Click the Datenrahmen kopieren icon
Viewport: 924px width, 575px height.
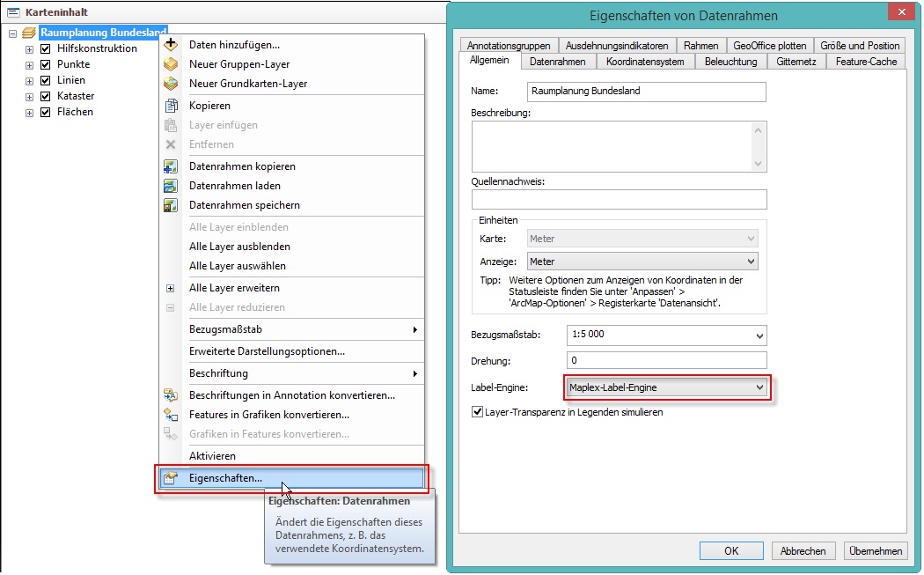(172, 166)
